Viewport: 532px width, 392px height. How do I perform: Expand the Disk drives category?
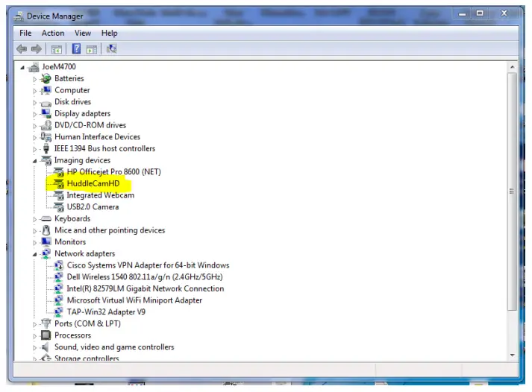[x=34, y=102]
